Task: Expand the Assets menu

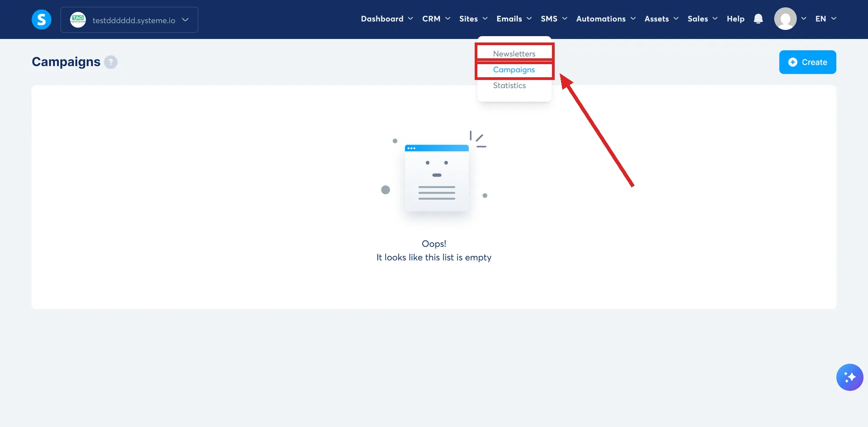Action: pyautogui.click(x=661, y=19)
